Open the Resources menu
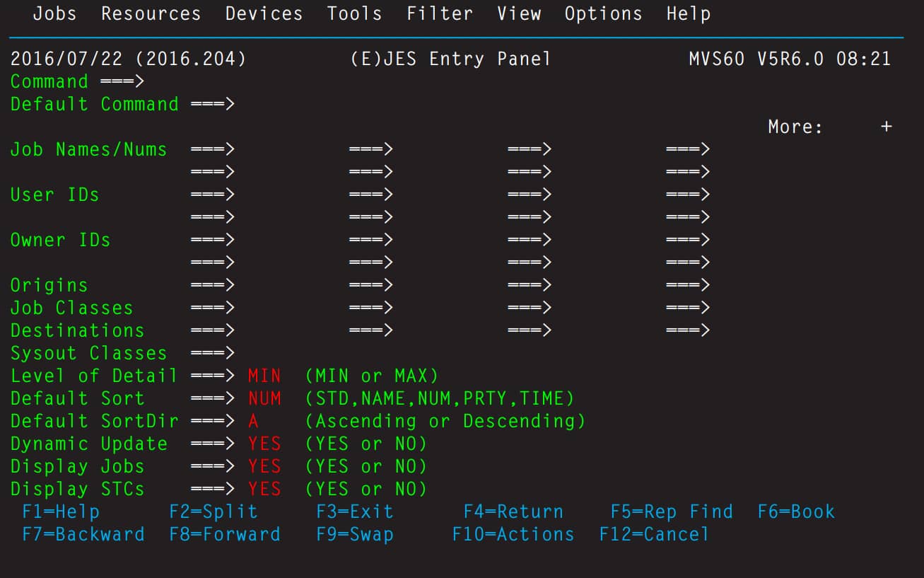 [151, 13]
